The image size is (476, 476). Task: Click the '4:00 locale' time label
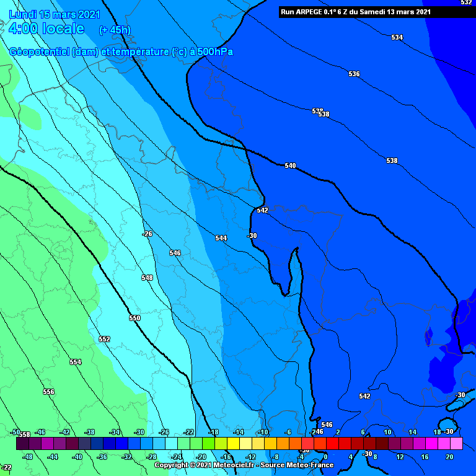click(46, 29)
